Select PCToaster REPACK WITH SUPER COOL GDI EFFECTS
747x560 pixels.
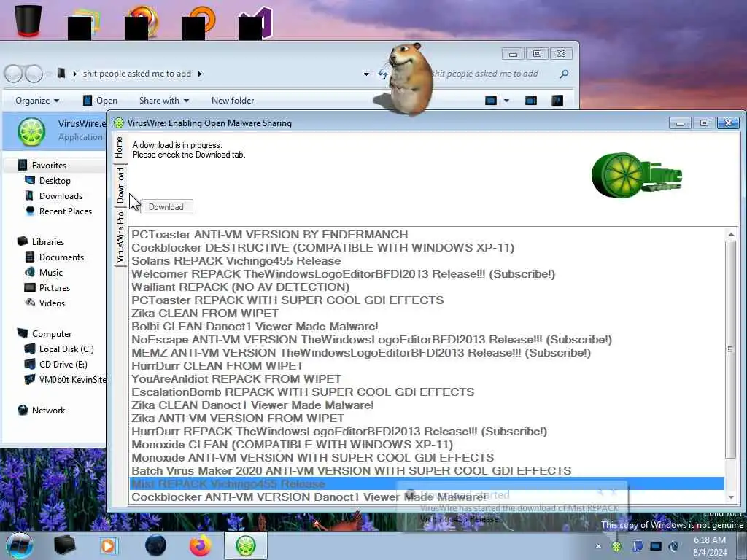(427, 300)
